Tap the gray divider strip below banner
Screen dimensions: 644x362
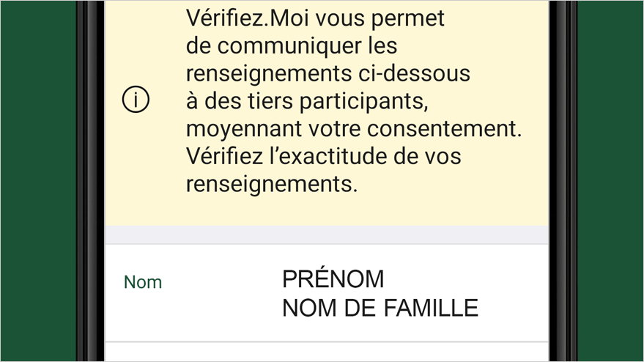tap(327, 234)
